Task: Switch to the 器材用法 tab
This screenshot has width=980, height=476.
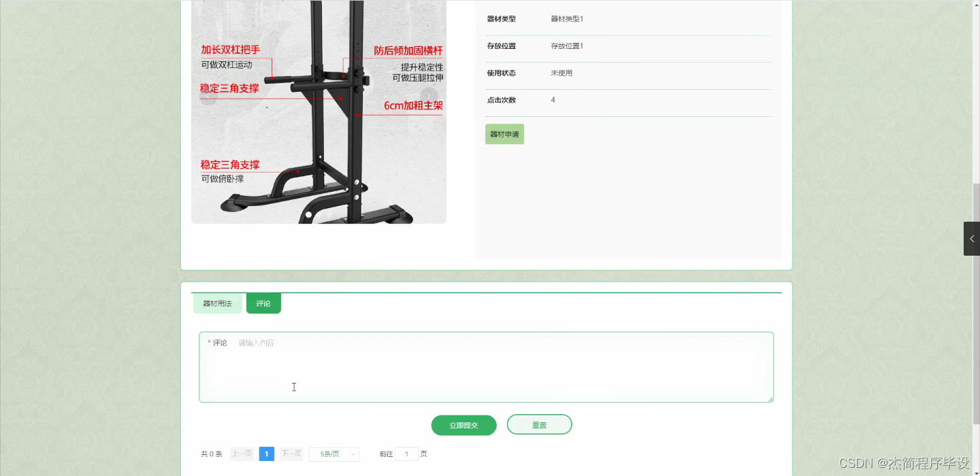Action: 217,303
